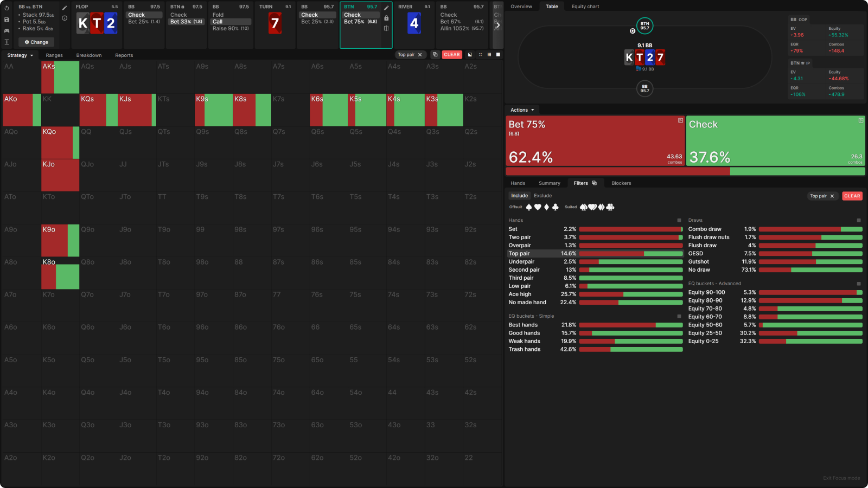Click the pencil edit icon beside BB vs. BTN

pyautogui.click(x=65, y=8)
